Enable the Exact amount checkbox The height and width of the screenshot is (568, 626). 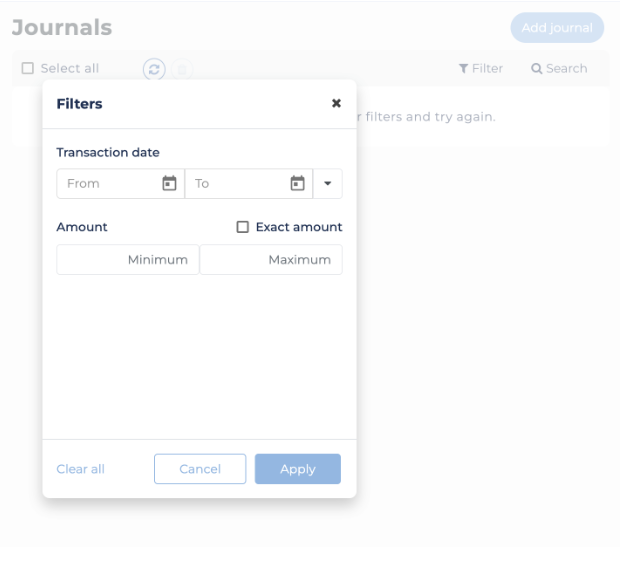[242, 227]
